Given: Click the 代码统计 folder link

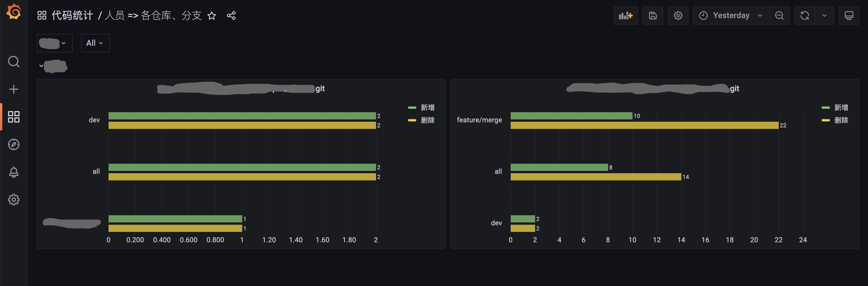Looking at the screenshot, I should point(72,16).
